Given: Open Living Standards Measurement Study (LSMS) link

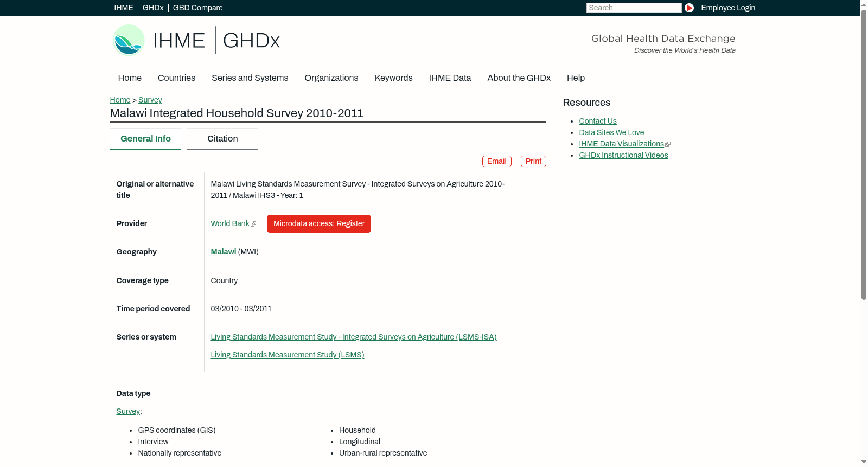Looking at the screenshot, I should tap(288, 355).
